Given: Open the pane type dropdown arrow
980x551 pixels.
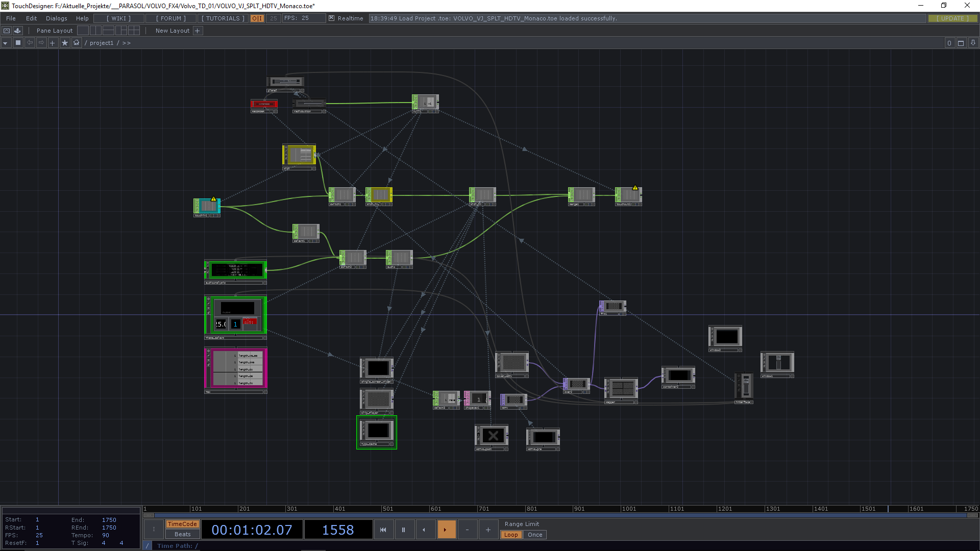Looking at the screenshot, I should [5, 43].
